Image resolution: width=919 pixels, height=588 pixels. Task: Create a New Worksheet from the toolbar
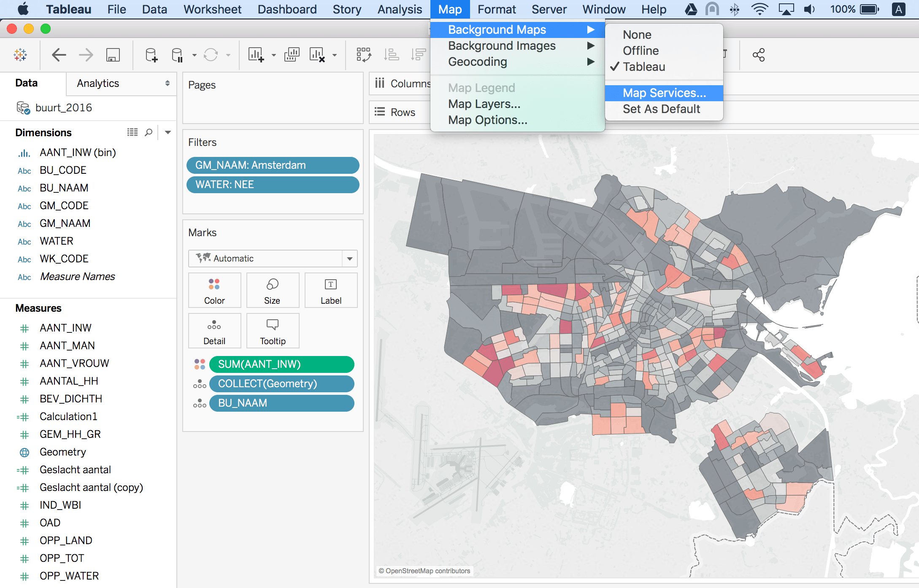coord(256,55)
